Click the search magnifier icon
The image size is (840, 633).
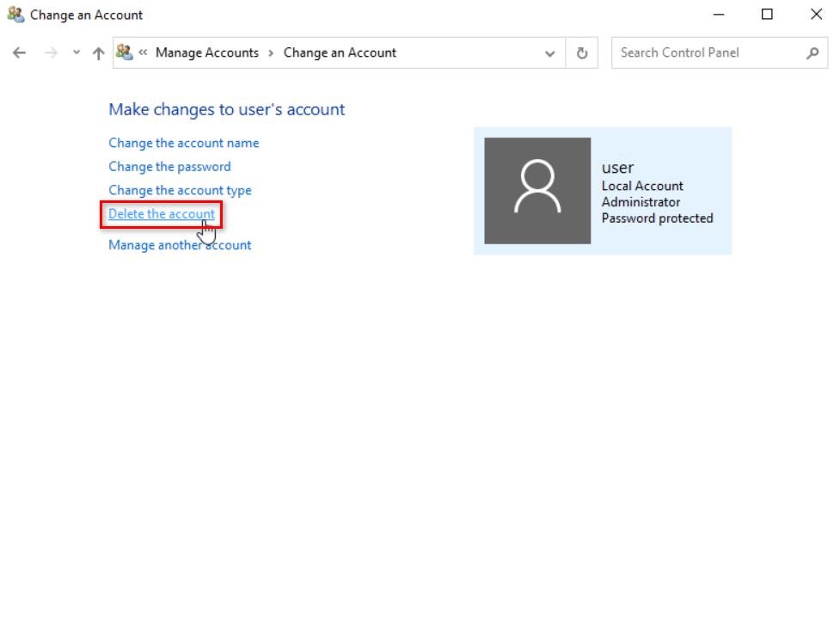tap(812, 53)
